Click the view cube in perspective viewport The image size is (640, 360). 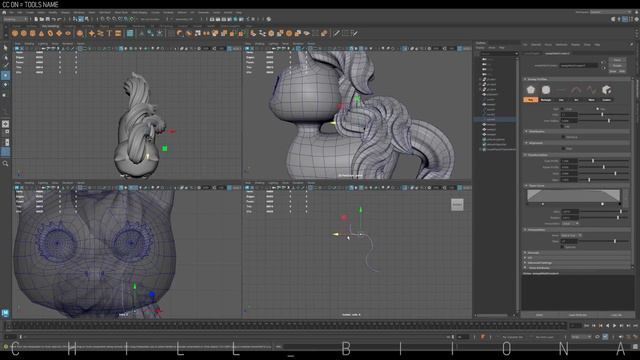pyautogui.click(x=457, y=204)
